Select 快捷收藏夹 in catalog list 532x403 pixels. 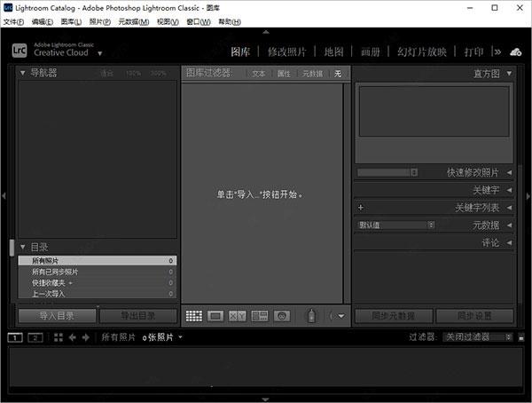(x=98, y=282)
